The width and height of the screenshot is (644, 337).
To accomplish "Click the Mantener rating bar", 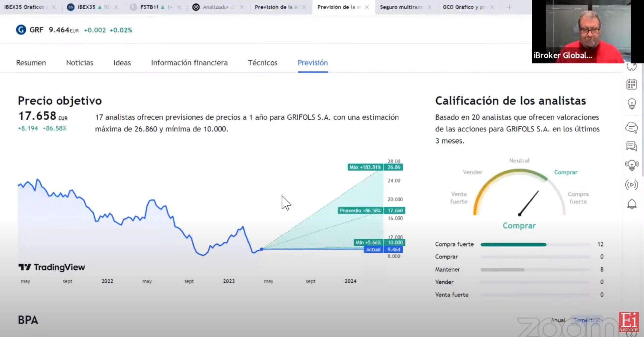I will (535, 270).
